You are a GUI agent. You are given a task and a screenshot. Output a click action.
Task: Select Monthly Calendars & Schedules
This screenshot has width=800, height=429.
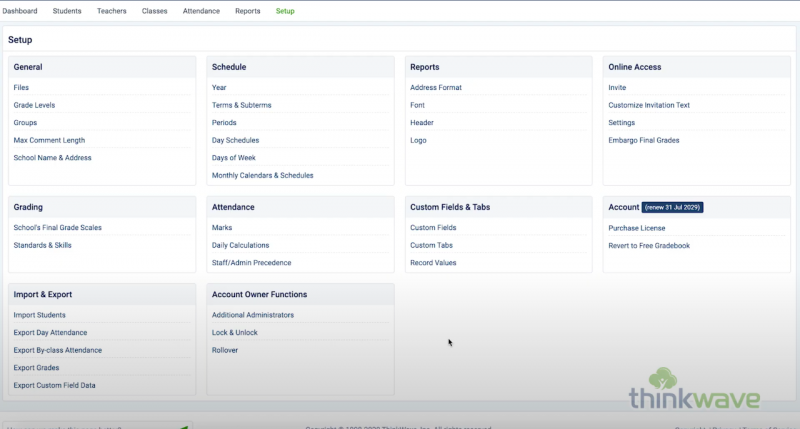tap(262, 175)
